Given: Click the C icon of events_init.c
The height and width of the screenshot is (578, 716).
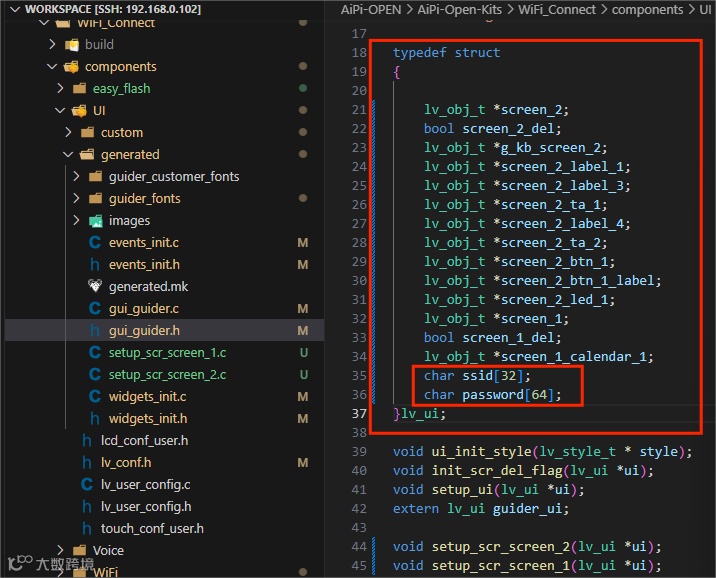Looking at the screenshot, I should [95, 242].
